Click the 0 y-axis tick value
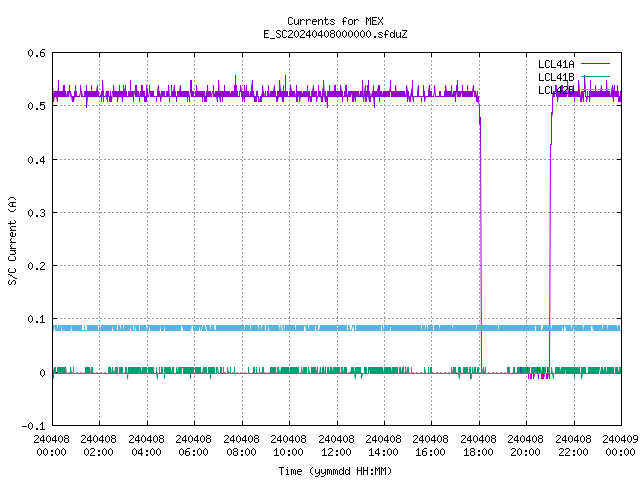The height and width of the screenshot is (480, 640). [42, 373]
